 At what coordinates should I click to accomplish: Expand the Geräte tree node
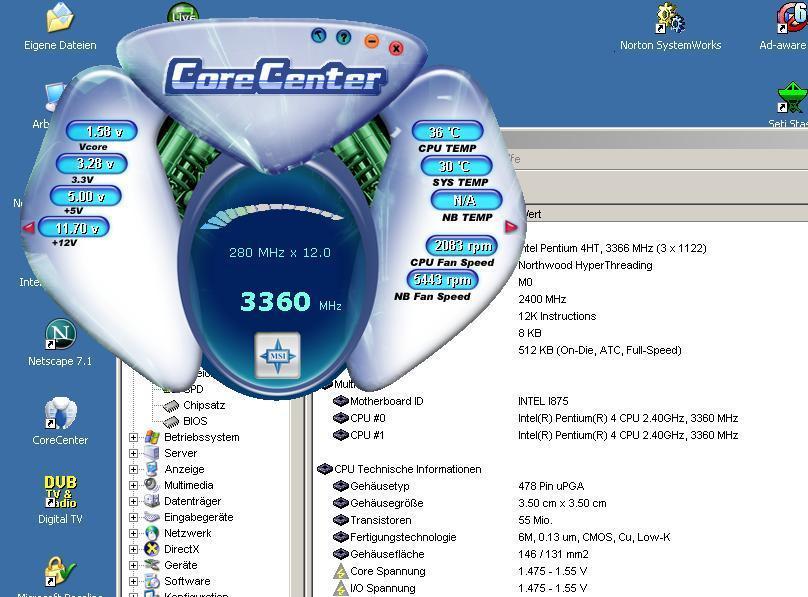pyautogui.click(x=133, y=565)
